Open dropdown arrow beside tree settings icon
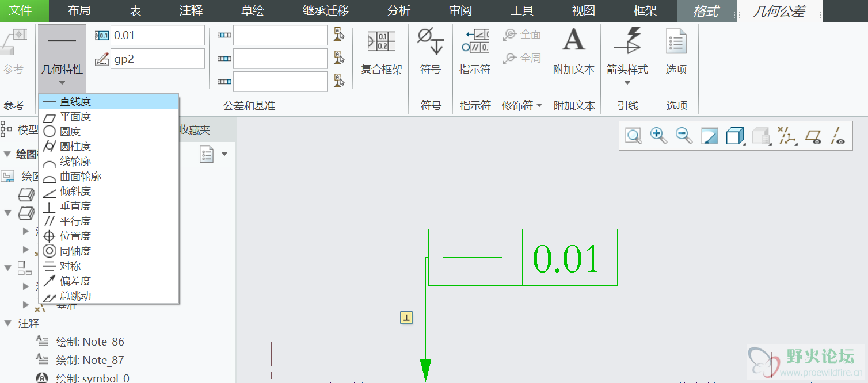 (x=224, y=154)
